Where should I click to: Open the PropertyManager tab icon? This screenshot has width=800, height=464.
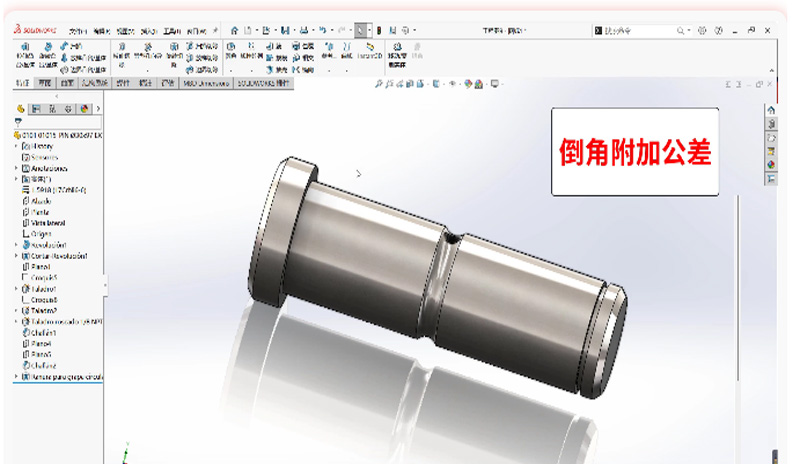[36, 109]
